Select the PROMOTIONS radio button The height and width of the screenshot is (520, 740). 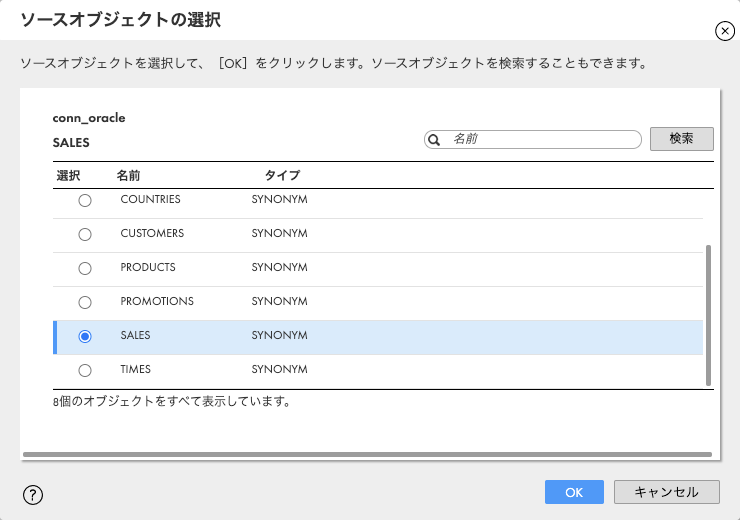[85, 302]
